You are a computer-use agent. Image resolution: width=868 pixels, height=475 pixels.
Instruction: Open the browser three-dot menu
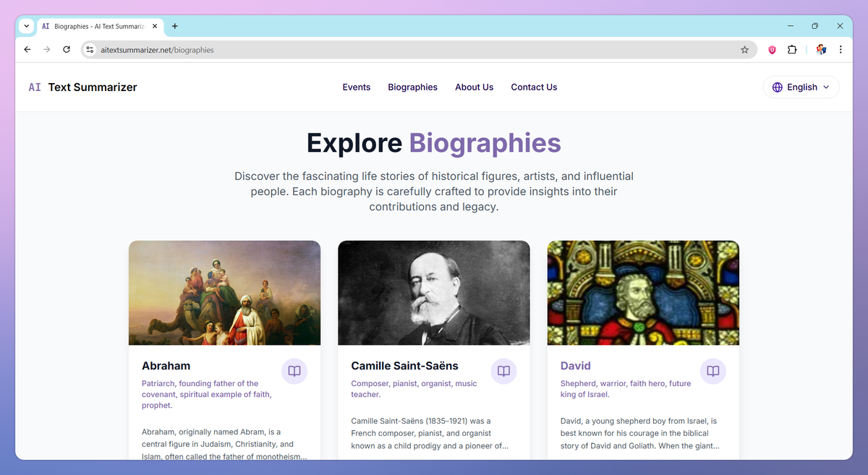(x=841, y=50)
